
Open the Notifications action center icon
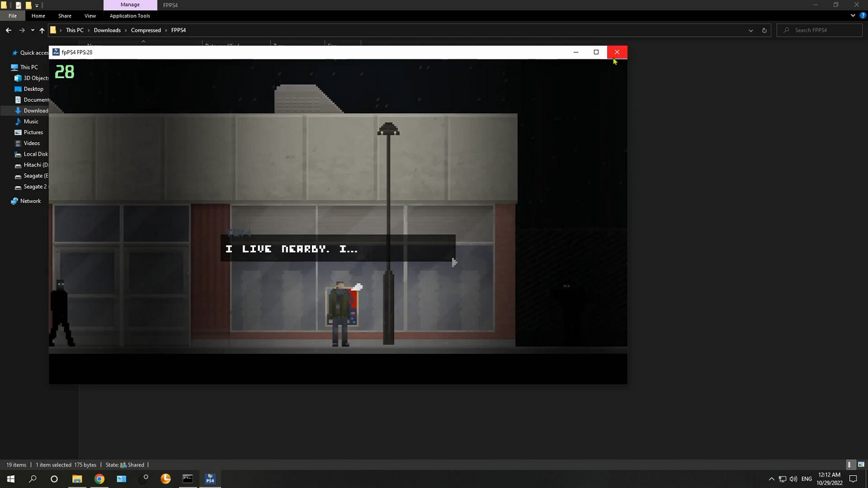click(x=853, y=479)
